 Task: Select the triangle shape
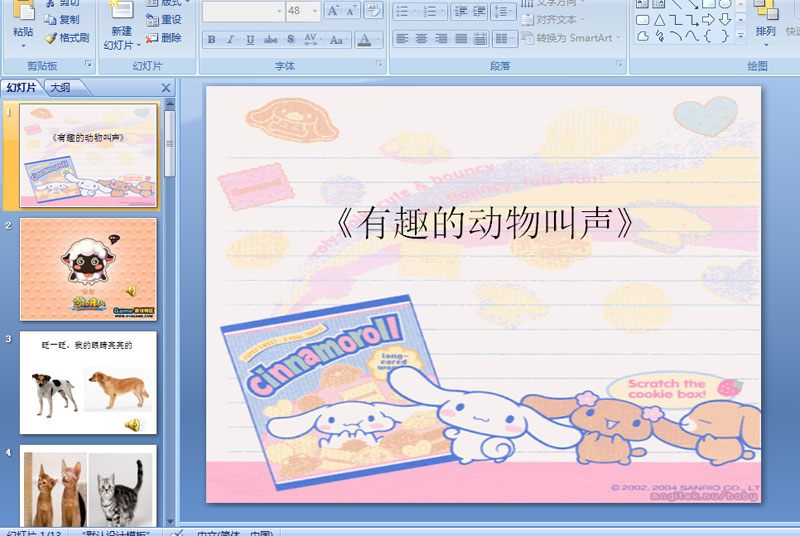click(x=659, y=20)
